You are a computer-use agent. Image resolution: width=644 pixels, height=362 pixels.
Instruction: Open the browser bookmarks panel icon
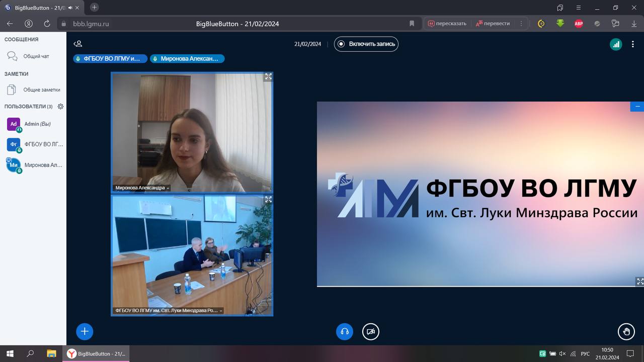[560, 8]
